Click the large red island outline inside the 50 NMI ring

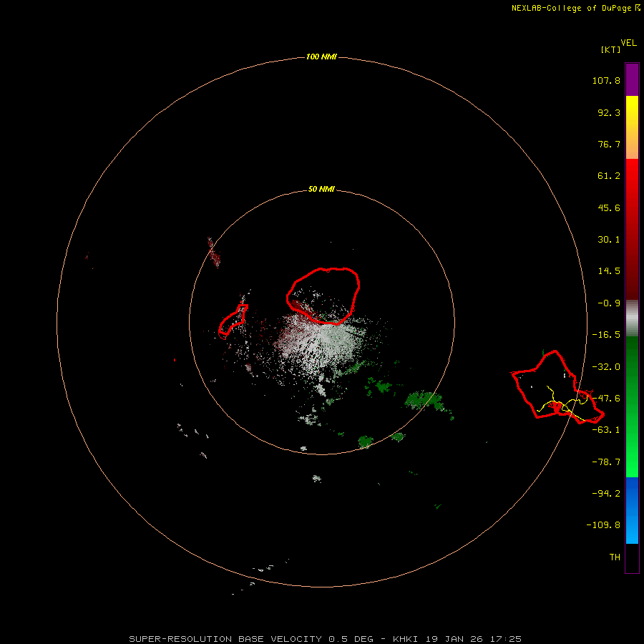(x=323, y=296)
